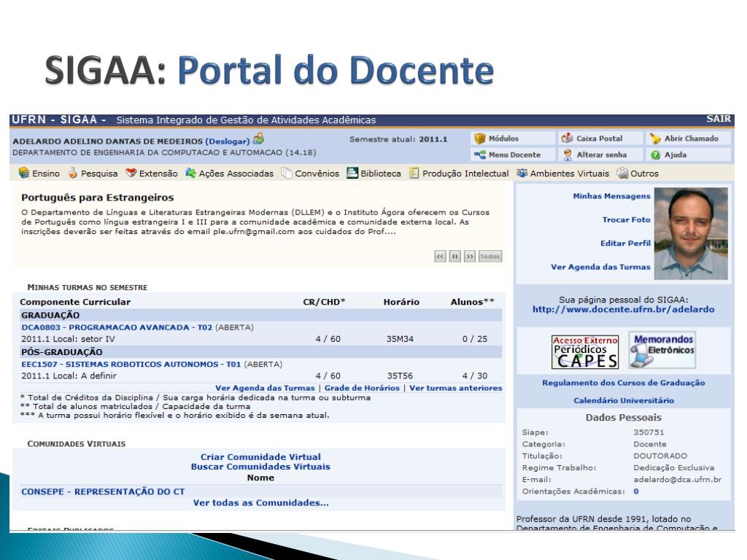This screenshot has height=560, width=747.
Task: Click the green Ajuda help icon
Action: click(656, 155)
